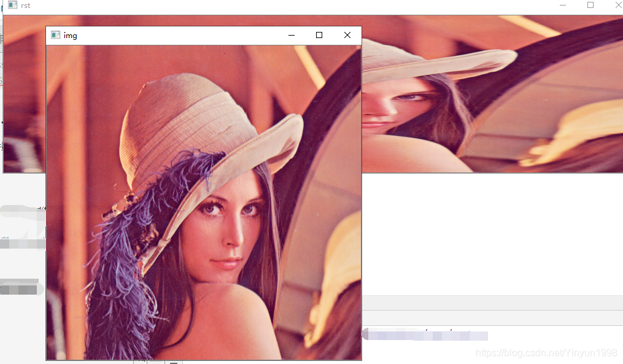Minimize the rst window
623x364 pixels.
coord(563,5)
